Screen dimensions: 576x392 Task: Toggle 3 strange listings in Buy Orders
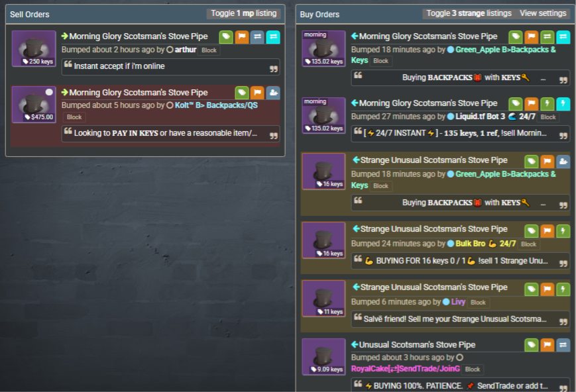[469, 14]
